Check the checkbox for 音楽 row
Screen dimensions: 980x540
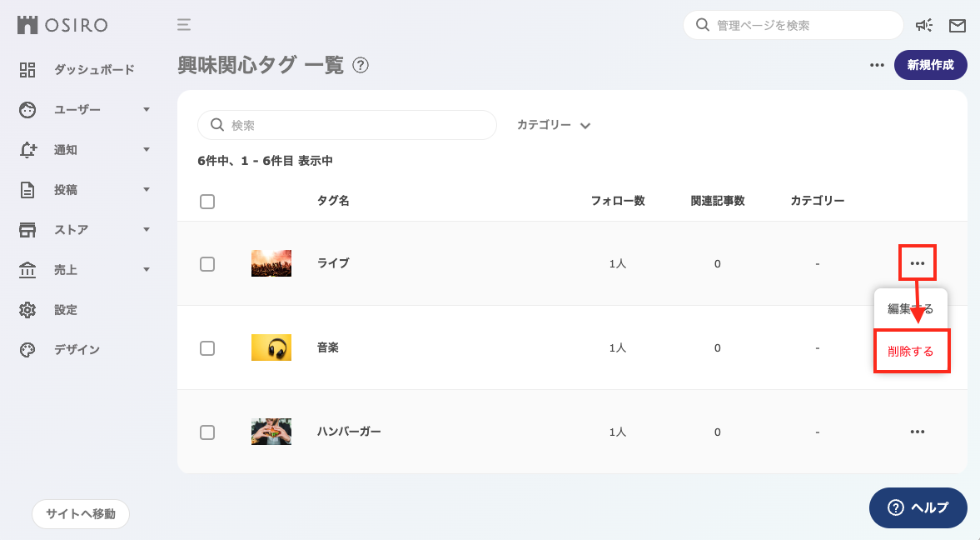pyautogui.click(x=207, y=347)
